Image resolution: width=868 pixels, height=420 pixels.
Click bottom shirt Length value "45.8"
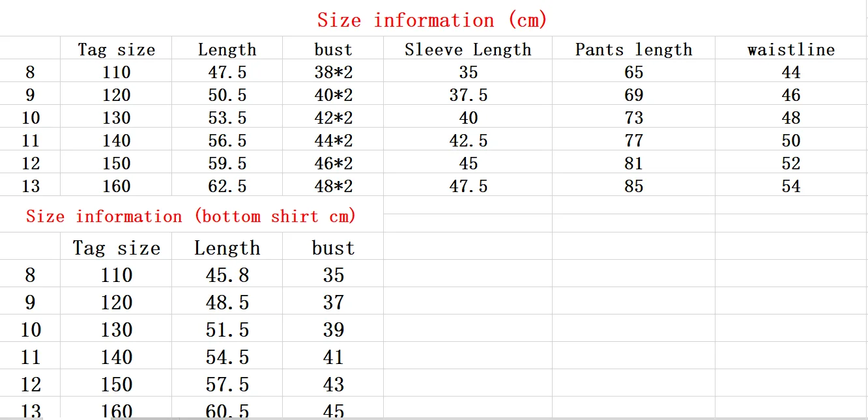[227, 275]
